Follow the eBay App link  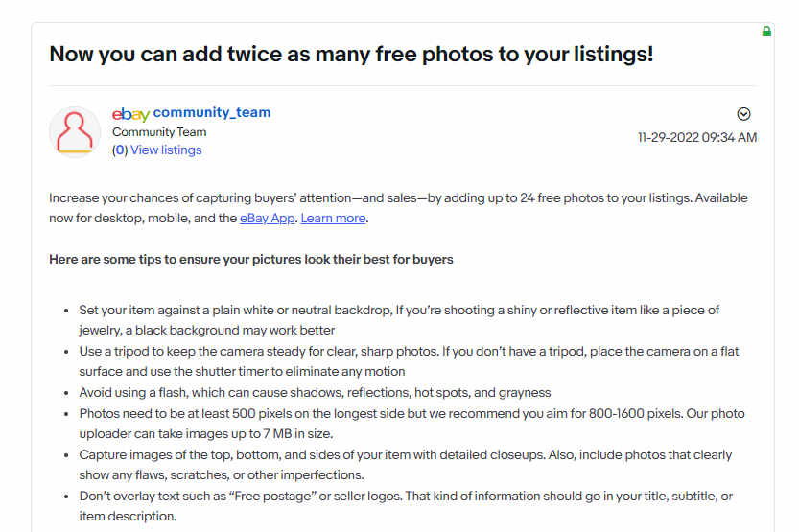coord(267,218)
